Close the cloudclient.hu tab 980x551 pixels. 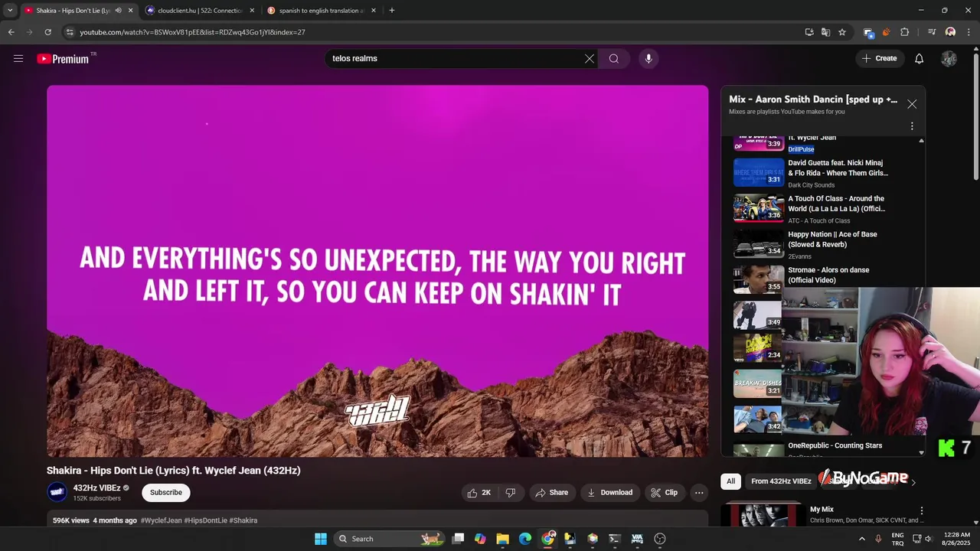point(252,11)
